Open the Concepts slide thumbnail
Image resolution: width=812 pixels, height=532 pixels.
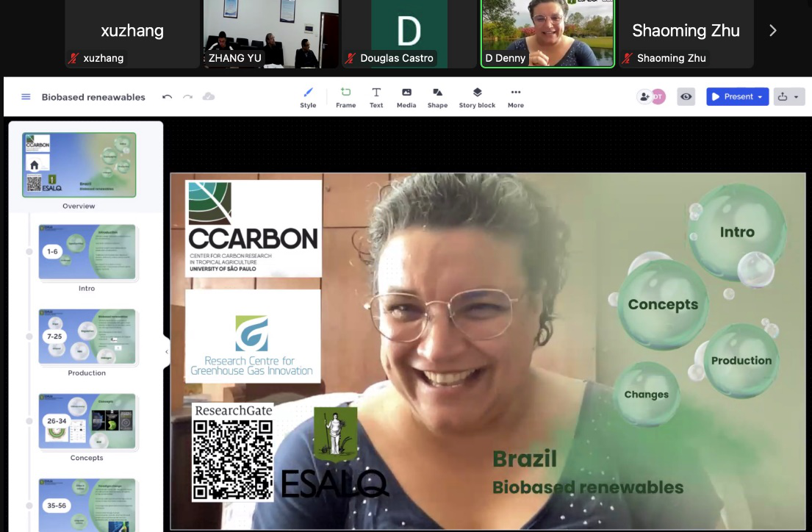pos(87,420)
